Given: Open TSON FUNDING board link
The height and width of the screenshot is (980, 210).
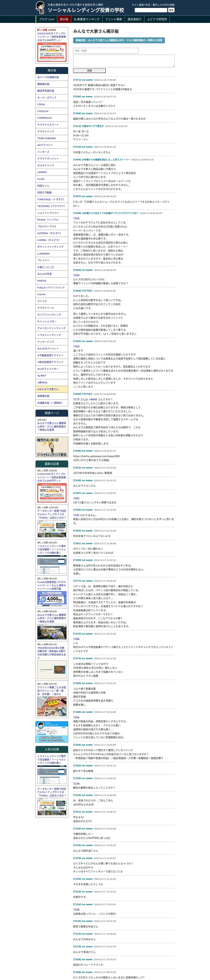Looking at the screenshot, I should 52,139.
